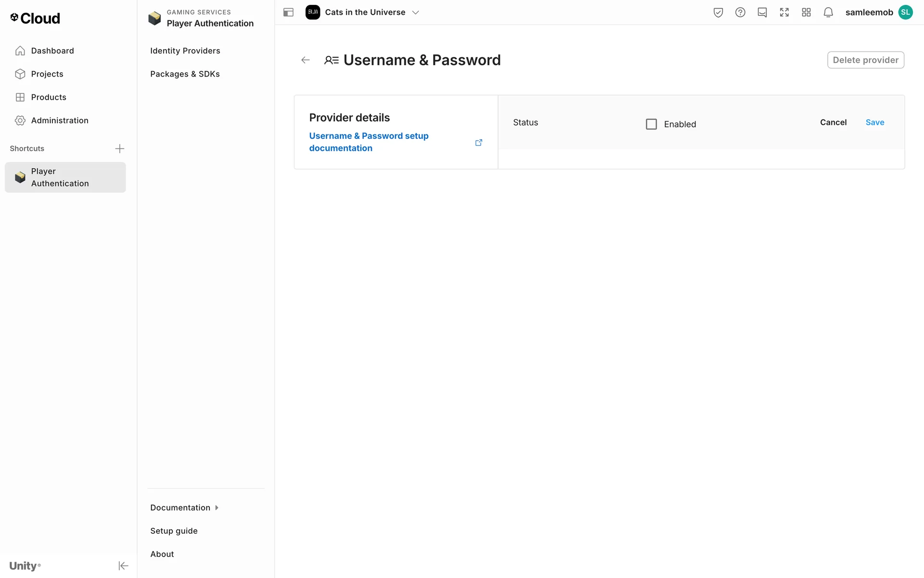Collapse the left sidebar
The width and height of the screenshot is (924, 578).
tap(123, 565)
